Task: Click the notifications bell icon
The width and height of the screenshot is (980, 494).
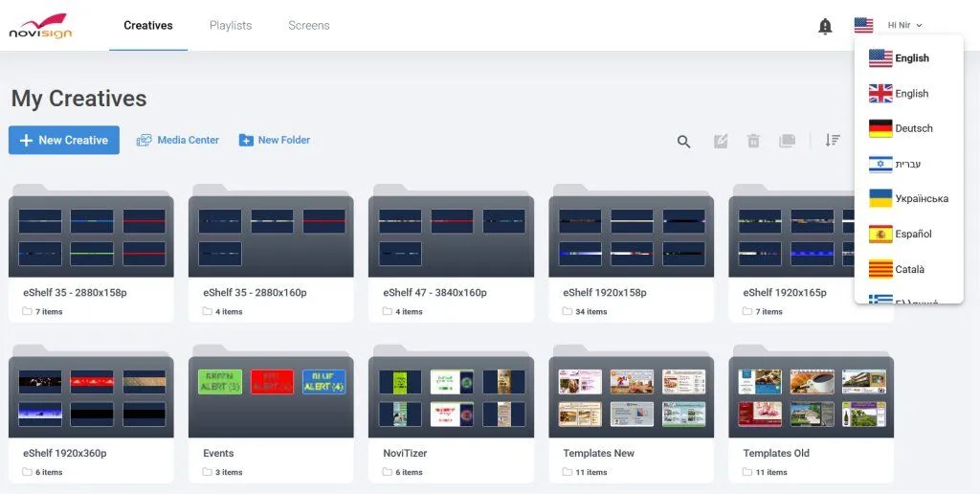Action: click(x=825, y=27)
